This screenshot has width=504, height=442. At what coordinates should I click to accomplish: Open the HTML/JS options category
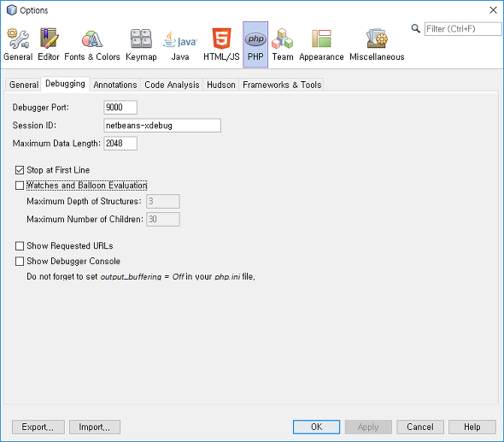pos(221,44)
